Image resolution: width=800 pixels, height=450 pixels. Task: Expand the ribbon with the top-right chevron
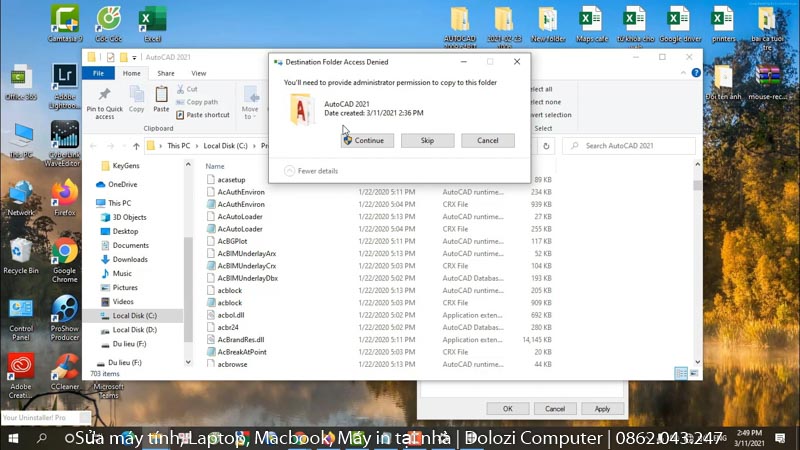(684, 73)
